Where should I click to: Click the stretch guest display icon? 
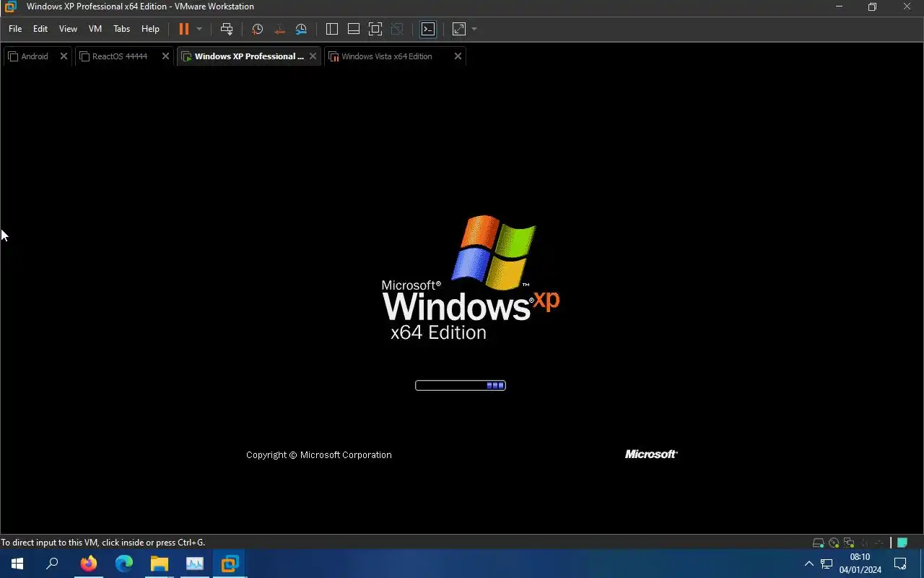click(x=459, y=29)
